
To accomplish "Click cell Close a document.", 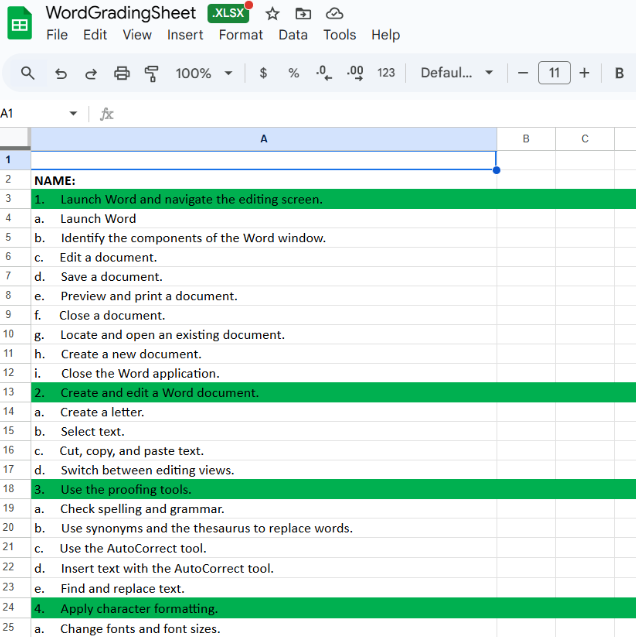I will 264,315.
